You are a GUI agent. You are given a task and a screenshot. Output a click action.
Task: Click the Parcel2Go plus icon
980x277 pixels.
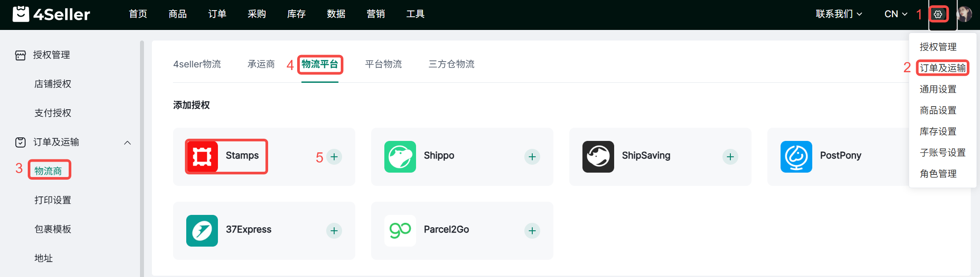[532, 231]
